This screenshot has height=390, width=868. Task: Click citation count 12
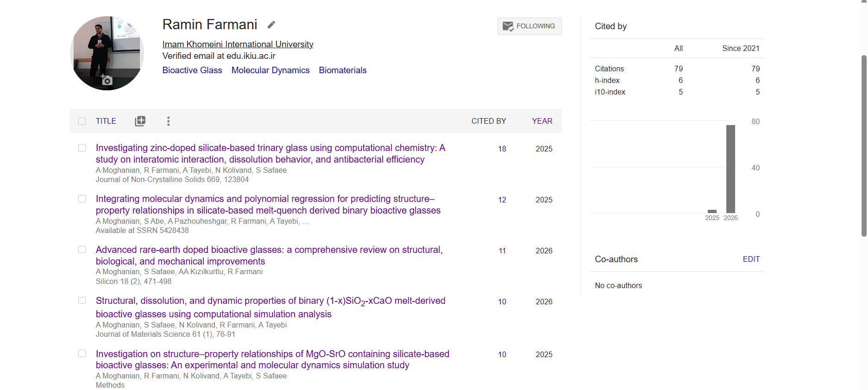[x=502, y=200]
